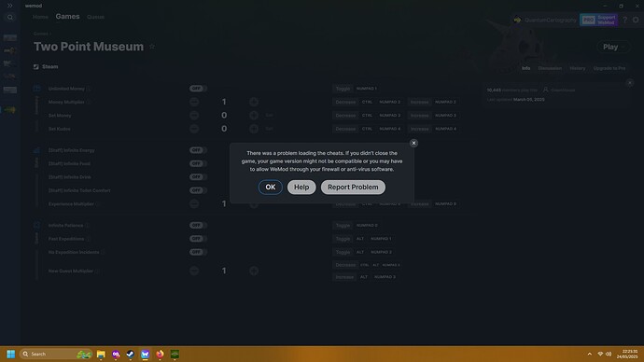The image size is (644, 362).
Task: Go to the Home tab
Action: [40, 17]
